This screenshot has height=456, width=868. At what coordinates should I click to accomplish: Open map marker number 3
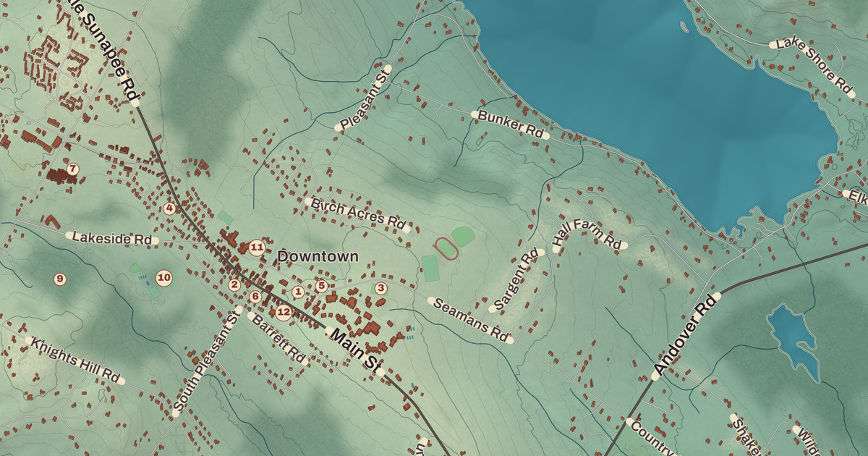pos(381,288)
